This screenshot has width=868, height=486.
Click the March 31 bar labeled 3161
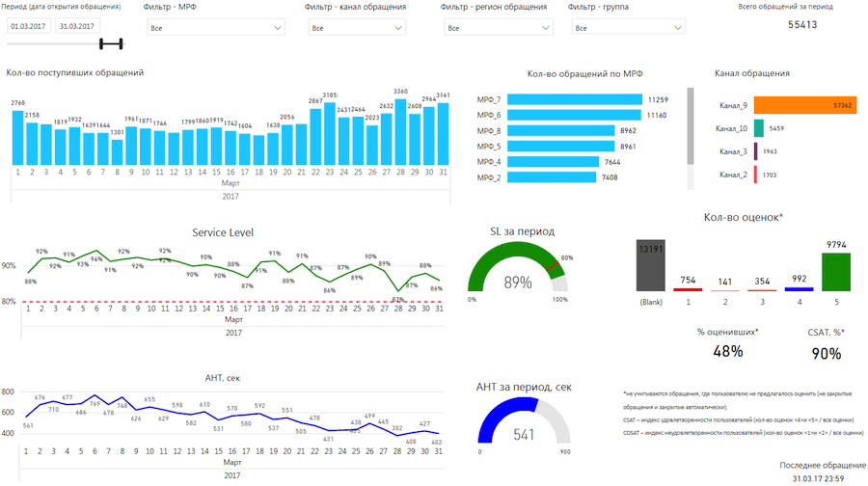[443, 133]
